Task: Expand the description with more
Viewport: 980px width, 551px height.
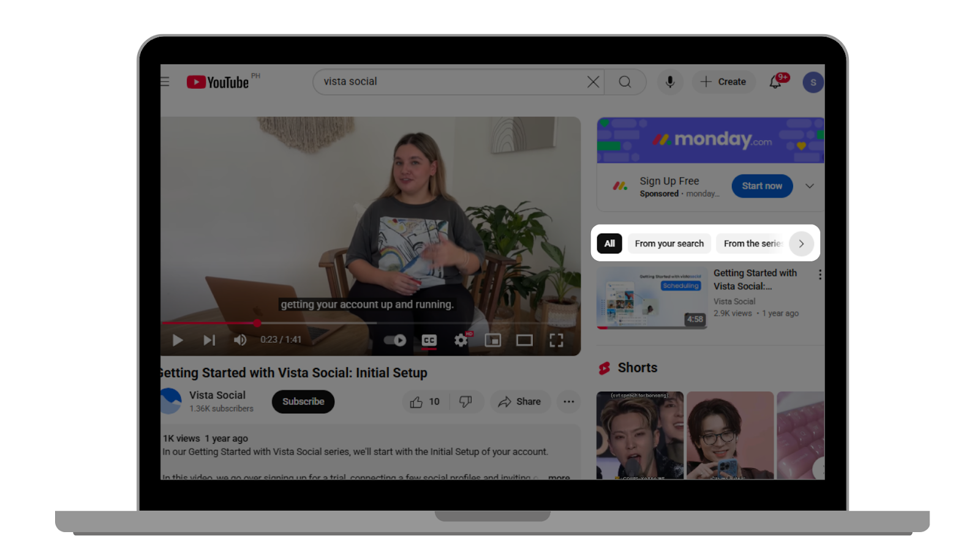Action: 559,477
